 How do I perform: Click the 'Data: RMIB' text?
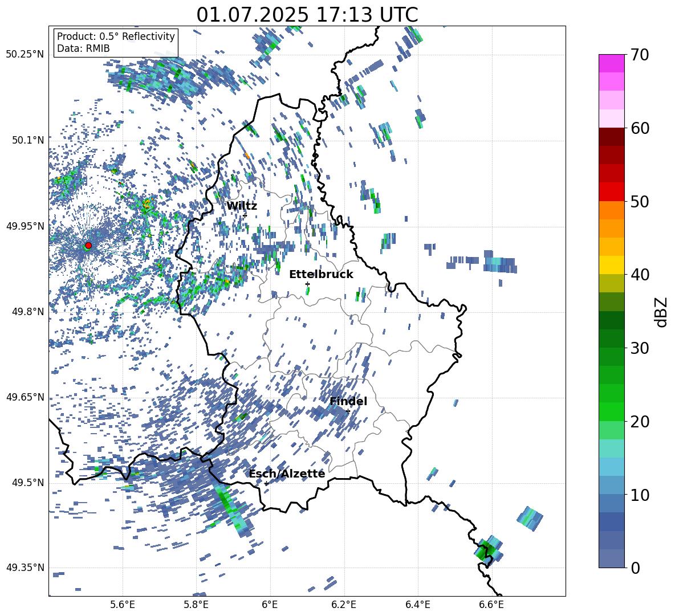pyautogui.click(x=83, y=48)
